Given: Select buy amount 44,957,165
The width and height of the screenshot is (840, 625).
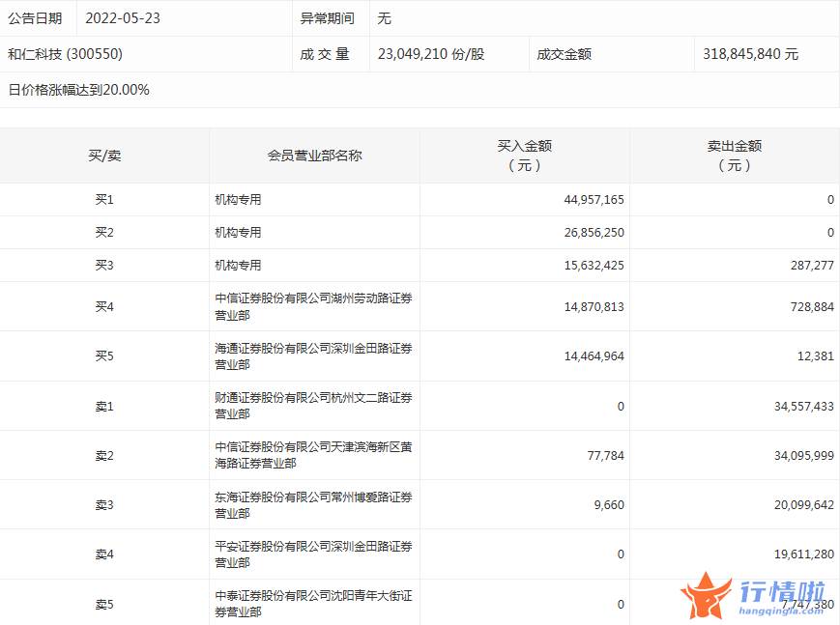Looking at the screenshot, I should click(x=594, y=200).
